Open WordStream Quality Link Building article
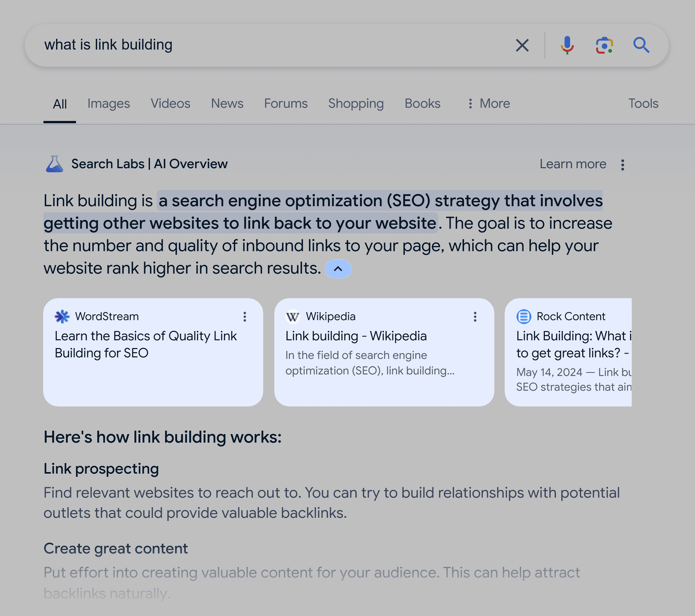The height and width of the screenshot is (616, 695). pos(145,344)
